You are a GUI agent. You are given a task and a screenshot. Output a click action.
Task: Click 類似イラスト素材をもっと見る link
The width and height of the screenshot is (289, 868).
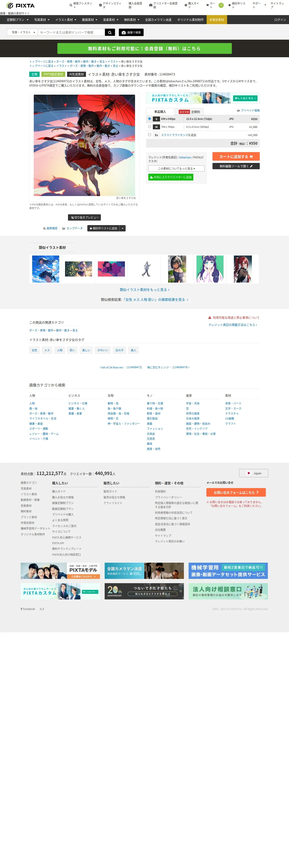click(x=144, y=290)
